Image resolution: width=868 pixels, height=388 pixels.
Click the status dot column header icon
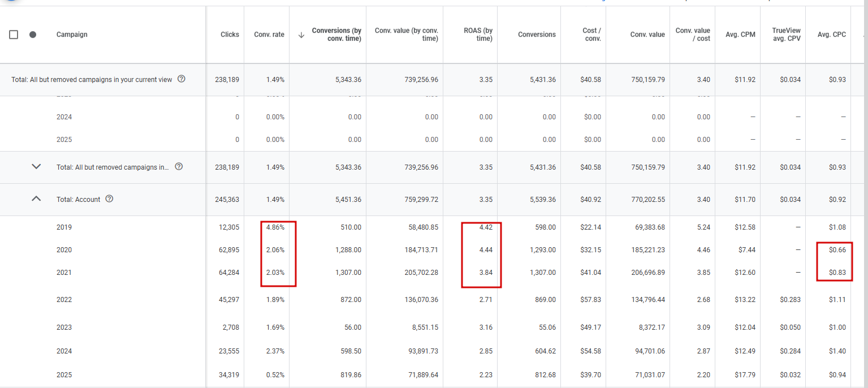(33, 35)
